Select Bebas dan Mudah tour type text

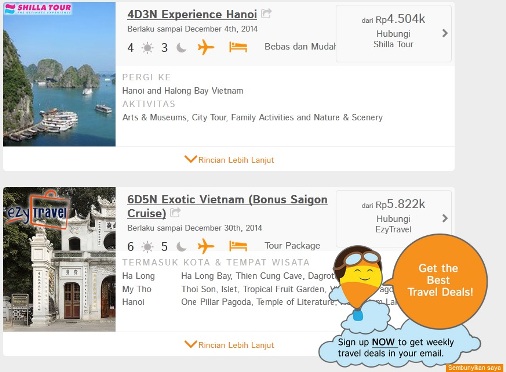[300, 47]
